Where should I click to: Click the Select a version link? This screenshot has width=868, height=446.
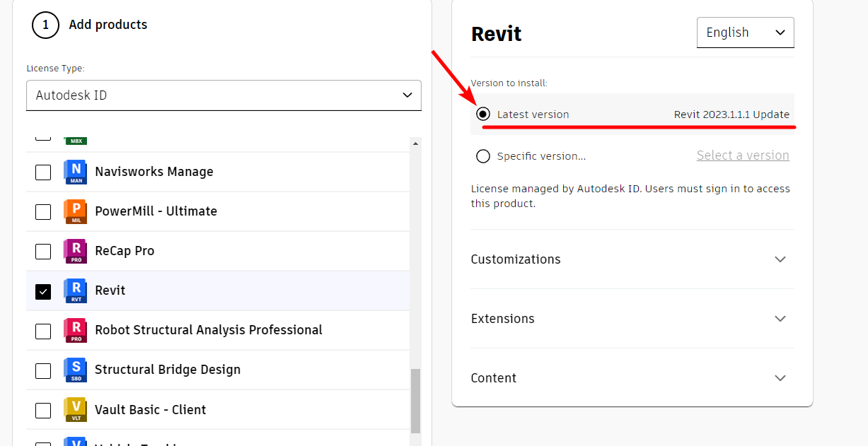[x=743, y=155]
